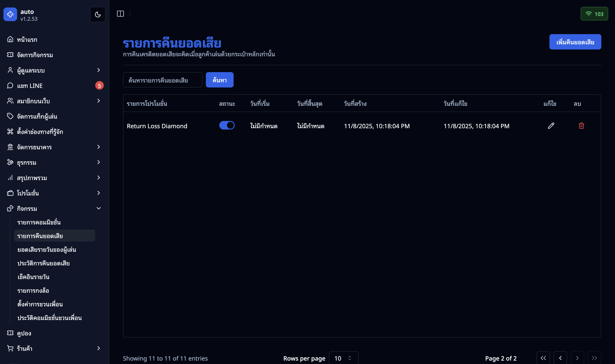615x364 pixels.
Task: Edit Return Loss Diamond with the pencil icon
Action: [551, 126]
